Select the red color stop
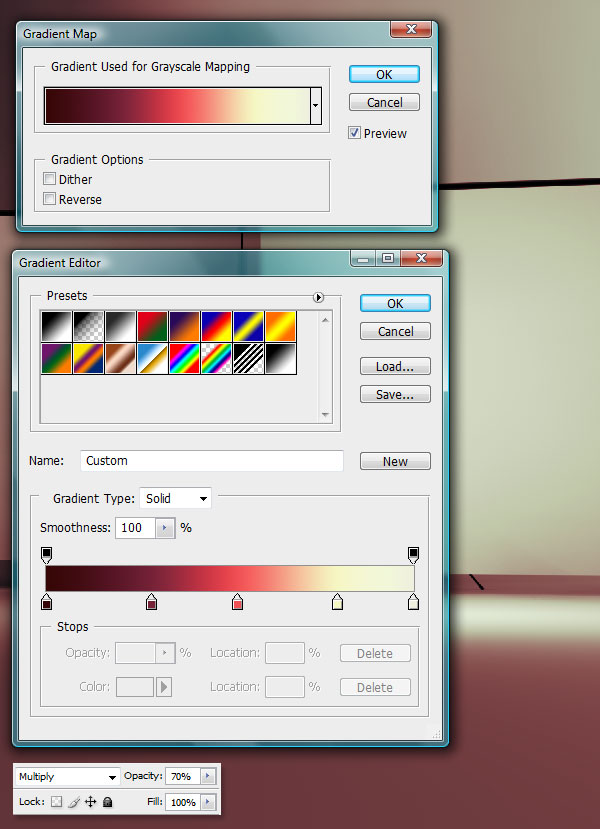600x829 pixels. [237, 602]
